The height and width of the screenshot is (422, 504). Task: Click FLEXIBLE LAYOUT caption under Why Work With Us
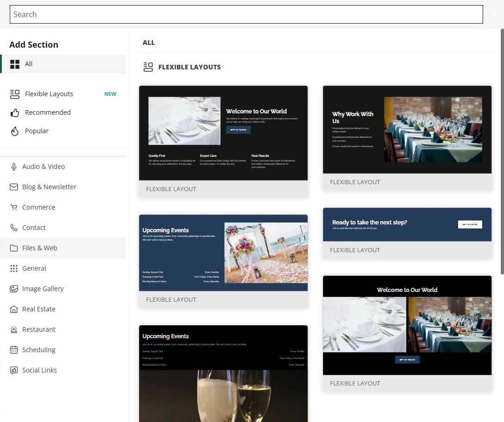pos(355,182)
